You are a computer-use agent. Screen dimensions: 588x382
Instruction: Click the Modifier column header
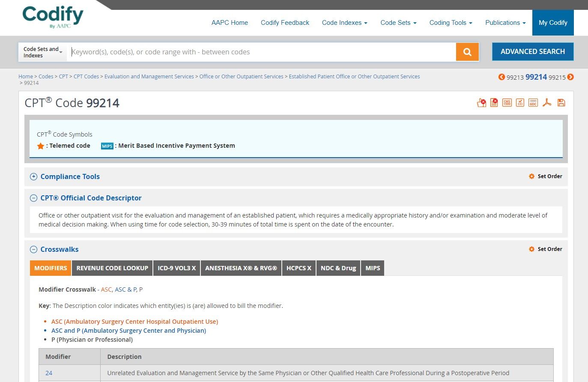click(70, 357)
